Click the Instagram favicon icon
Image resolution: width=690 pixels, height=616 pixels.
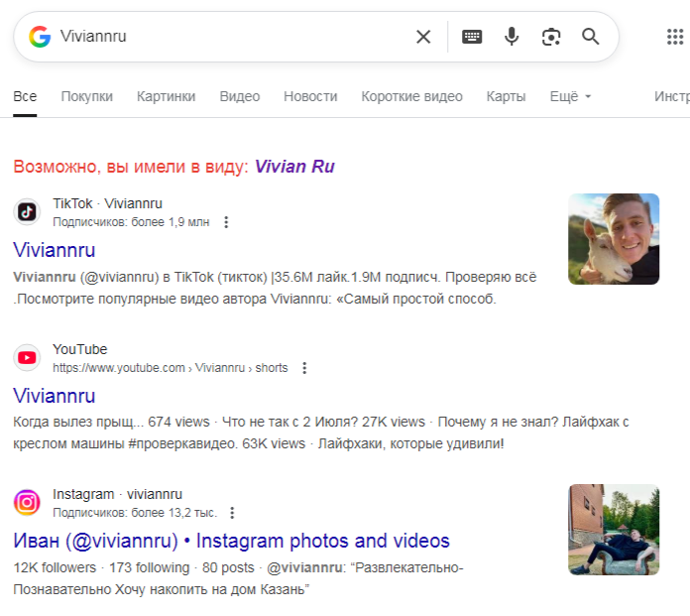pos(27,502)
